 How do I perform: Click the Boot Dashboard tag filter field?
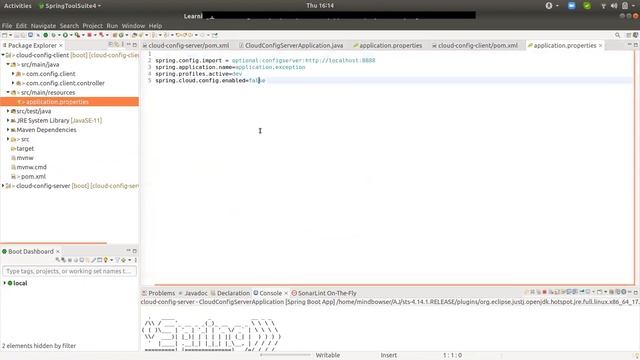(69, 271)
